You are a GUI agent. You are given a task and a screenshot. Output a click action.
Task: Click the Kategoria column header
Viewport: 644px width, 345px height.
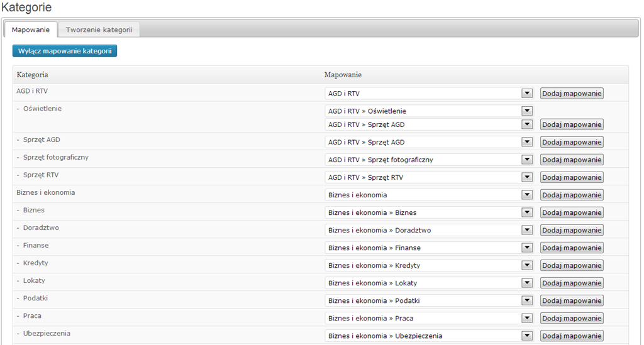33,75
